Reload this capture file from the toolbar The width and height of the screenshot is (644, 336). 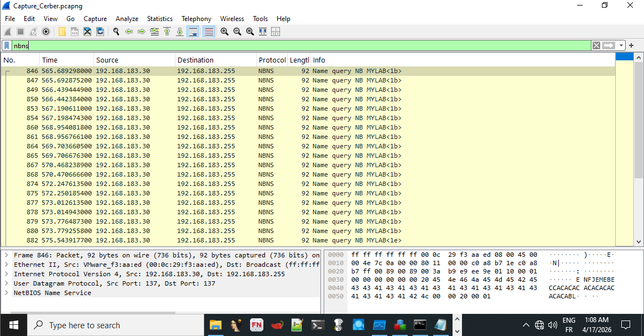click(x=100, y=32)
